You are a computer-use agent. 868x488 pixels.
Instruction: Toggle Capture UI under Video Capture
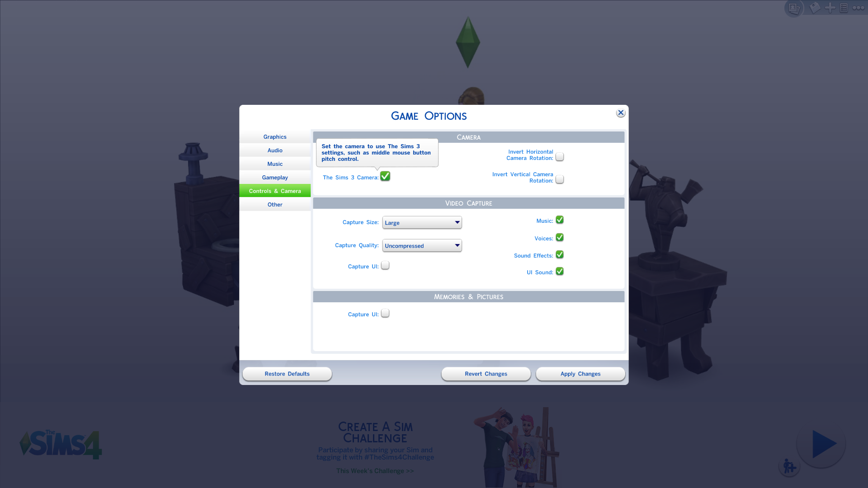coord(385,265)
